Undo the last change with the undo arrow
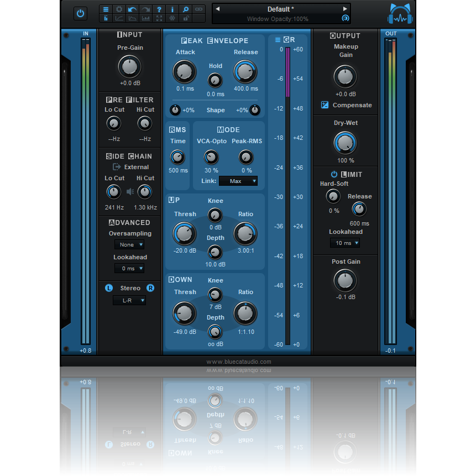Screen dimensions: 476x476 [x=132, y=9]
